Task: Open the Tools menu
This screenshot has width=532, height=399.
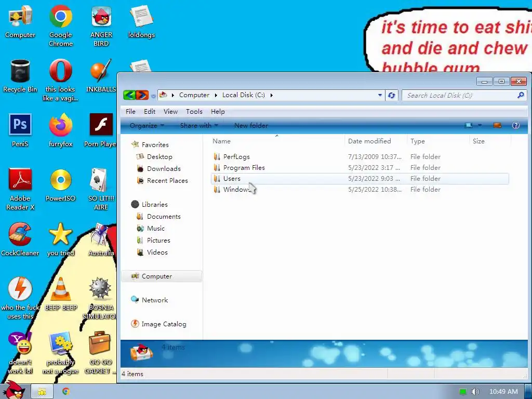Action: pyautogui.click(x=194, y=112)
